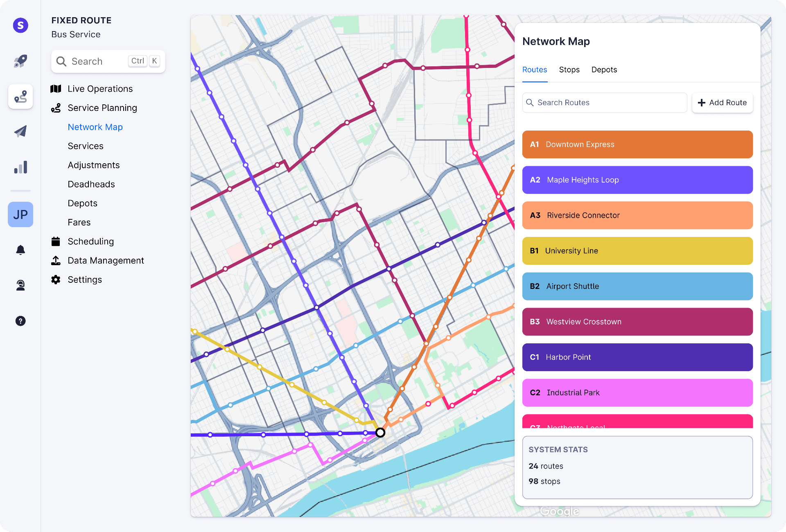Viewport: 786px width, 532px height.
Task: Click the Search Routes input field
Action: [605, 103]
